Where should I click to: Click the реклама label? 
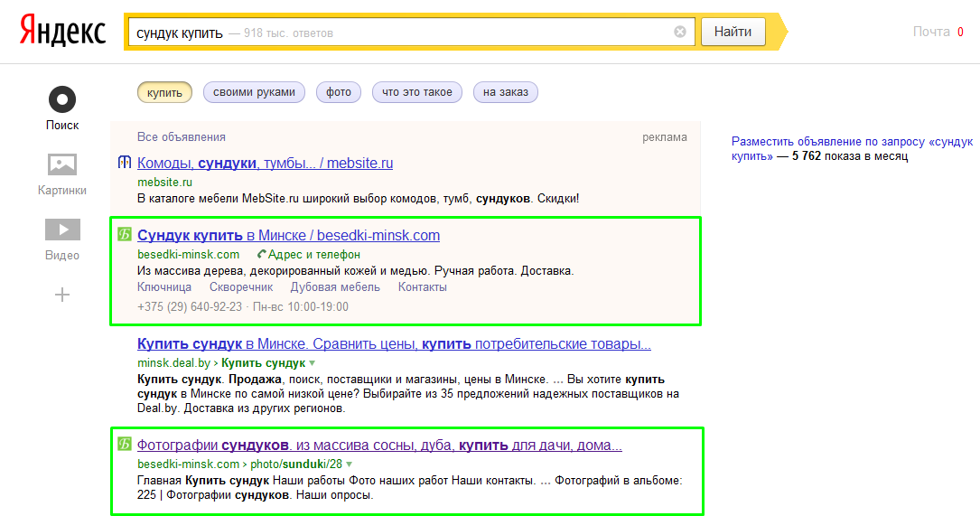[x=665, y=137]
